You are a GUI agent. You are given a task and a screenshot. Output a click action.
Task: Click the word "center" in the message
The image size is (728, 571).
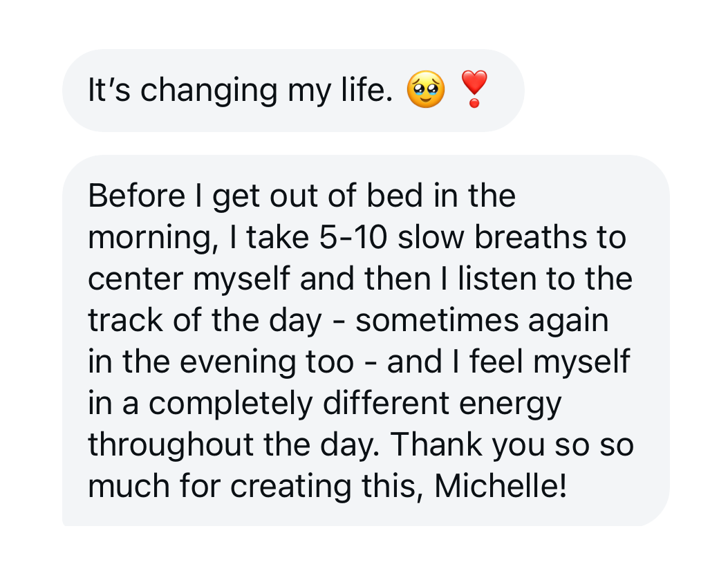pos(136,279)
